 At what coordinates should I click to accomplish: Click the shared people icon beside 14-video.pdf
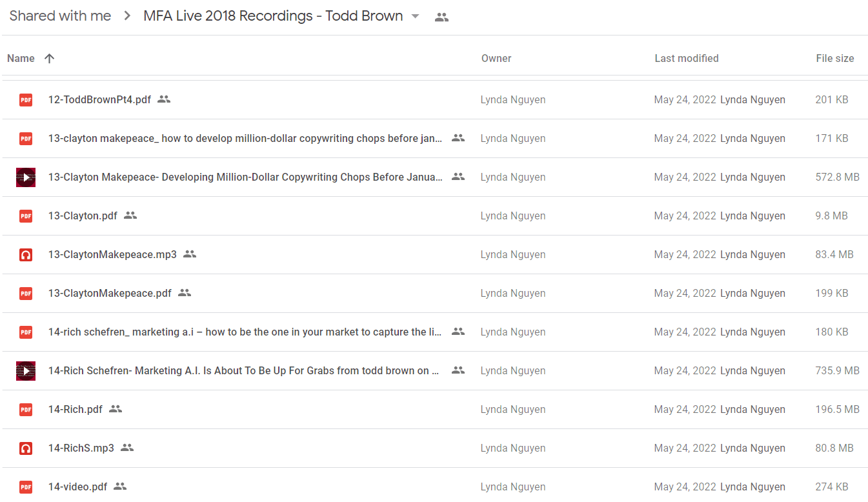120,487
